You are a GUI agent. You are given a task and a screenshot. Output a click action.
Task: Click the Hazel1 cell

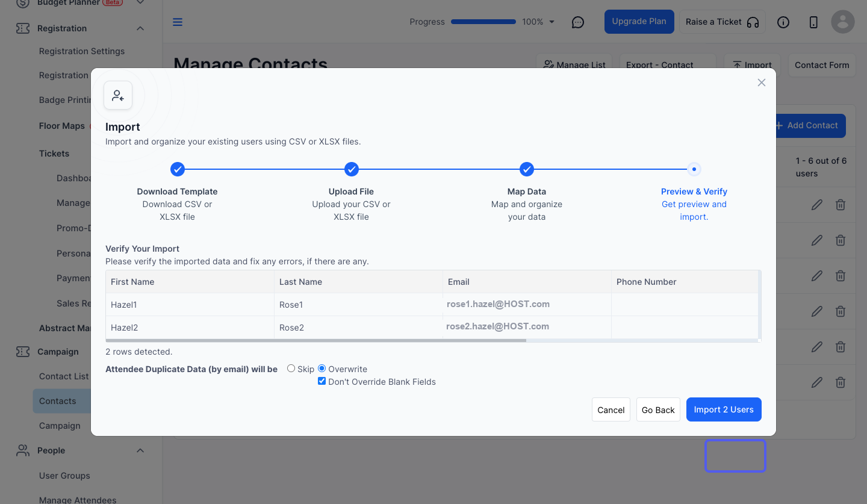tap(190, 305)
